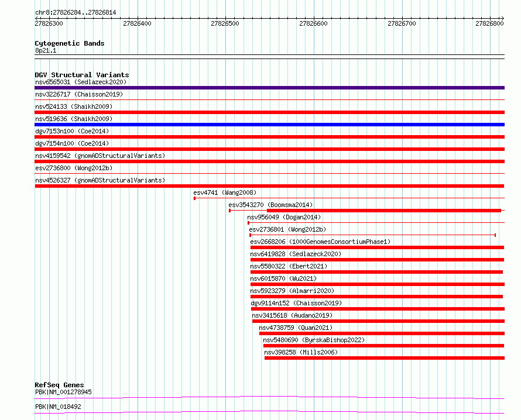This screenshot has width=521, height=420.
Task: Open the nsv3226717 (Chaisson2019) variant label
Action: click(x=79, y=94)
